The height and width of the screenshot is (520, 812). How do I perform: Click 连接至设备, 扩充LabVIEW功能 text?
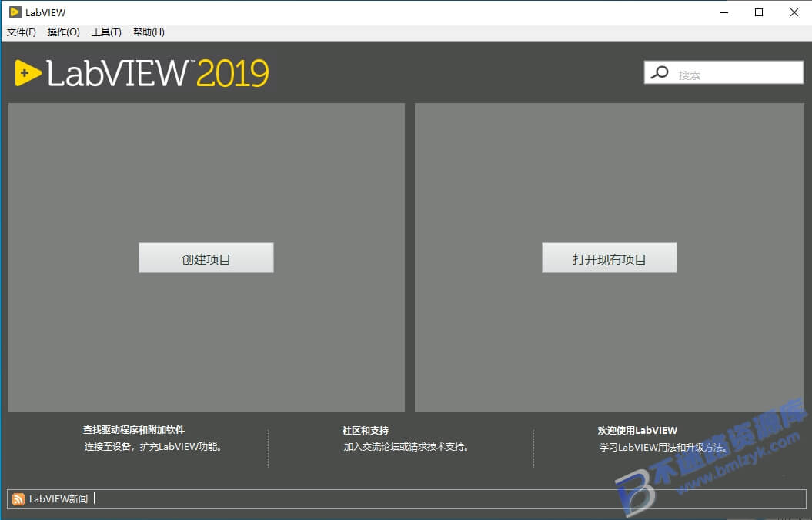[154, 446]
